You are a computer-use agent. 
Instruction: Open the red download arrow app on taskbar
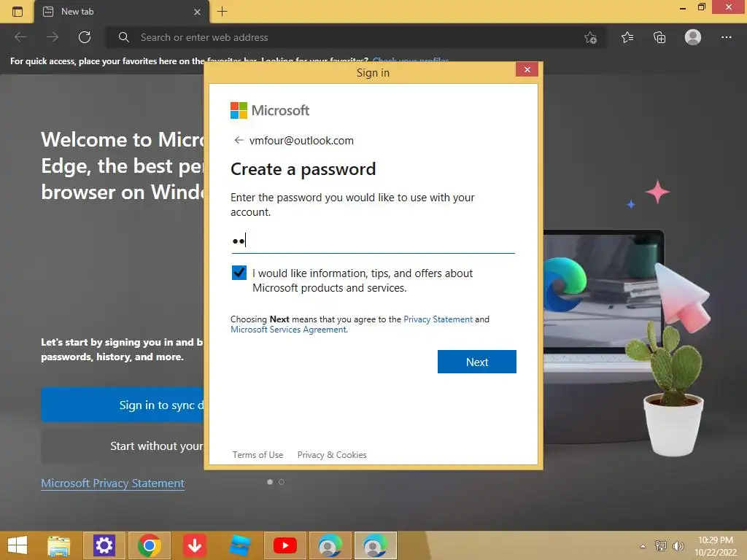[194, 545]
